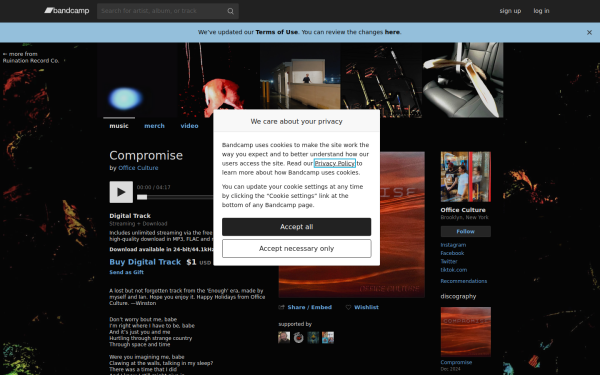Click the Bandcamp logo
Viewport: 600px width, 375px height.
click(x=67, y=11)
